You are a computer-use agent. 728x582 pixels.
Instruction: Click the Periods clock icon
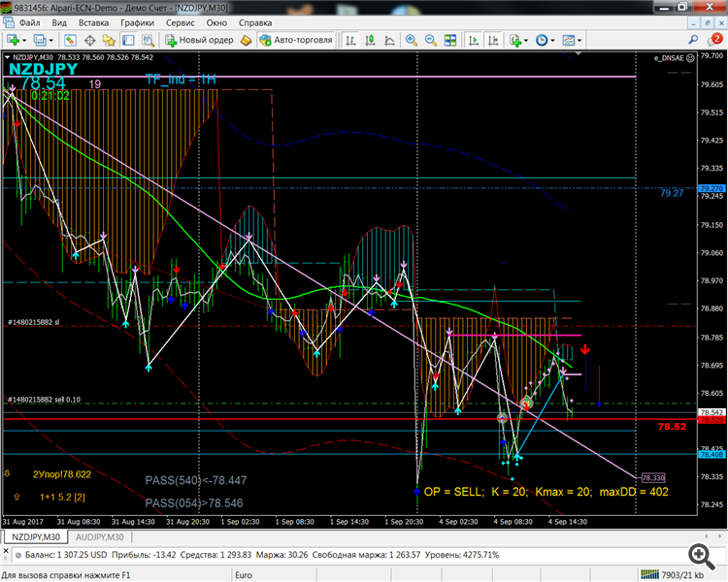[x=542, y=41]
